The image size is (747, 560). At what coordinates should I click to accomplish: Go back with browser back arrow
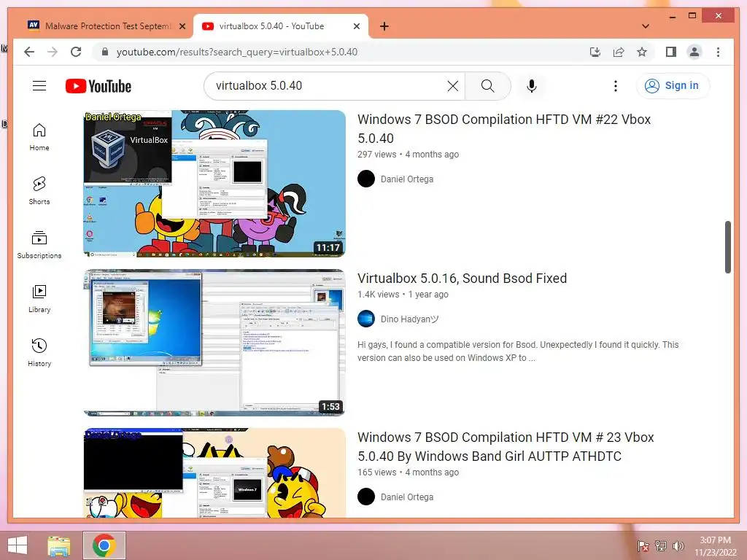tap(29, 52)
